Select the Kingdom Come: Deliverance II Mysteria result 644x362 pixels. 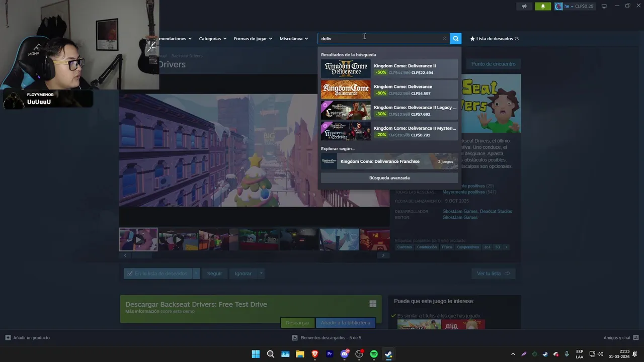click(389, 131)
